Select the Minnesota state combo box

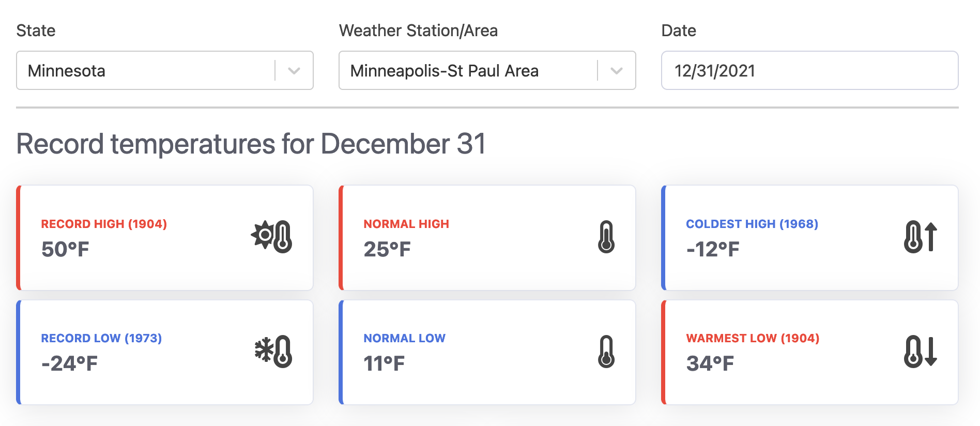pos(165,70)
